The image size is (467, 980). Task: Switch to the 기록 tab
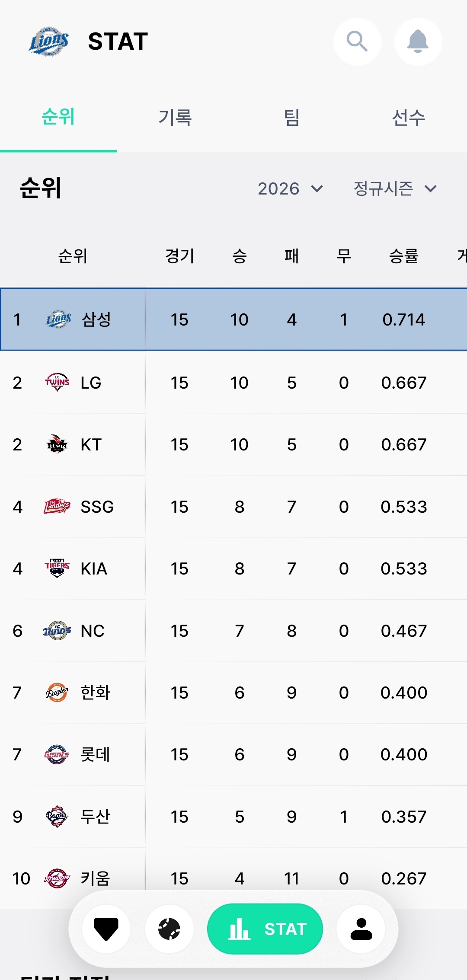(x=175, y=117)
